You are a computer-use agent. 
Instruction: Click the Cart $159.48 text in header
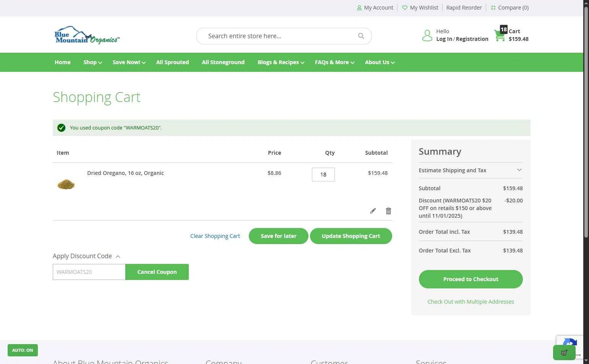click(519, 35)
